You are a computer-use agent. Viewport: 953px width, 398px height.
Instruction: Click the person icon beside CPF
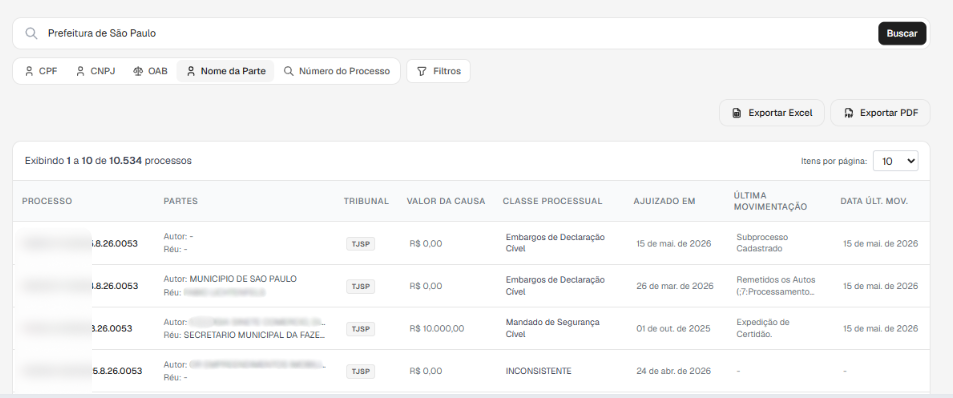click(x=29, y=71)
